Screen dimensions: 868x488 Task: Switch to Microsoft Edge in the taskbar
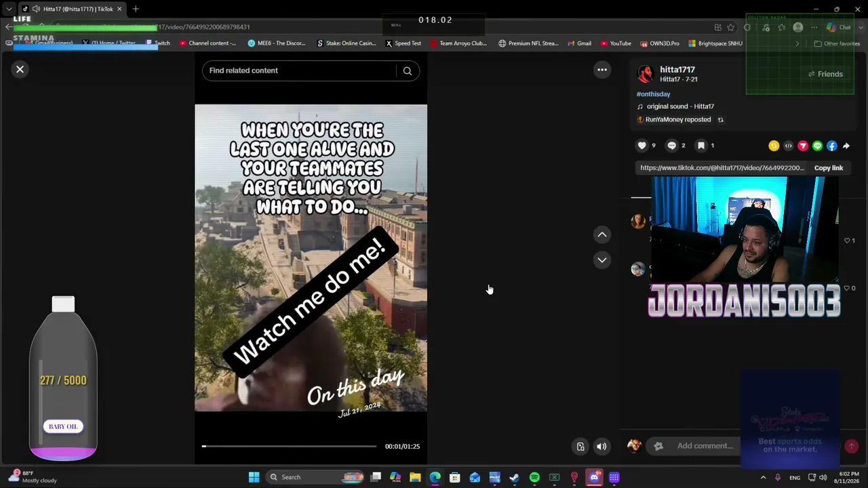[x=435, y=477]
